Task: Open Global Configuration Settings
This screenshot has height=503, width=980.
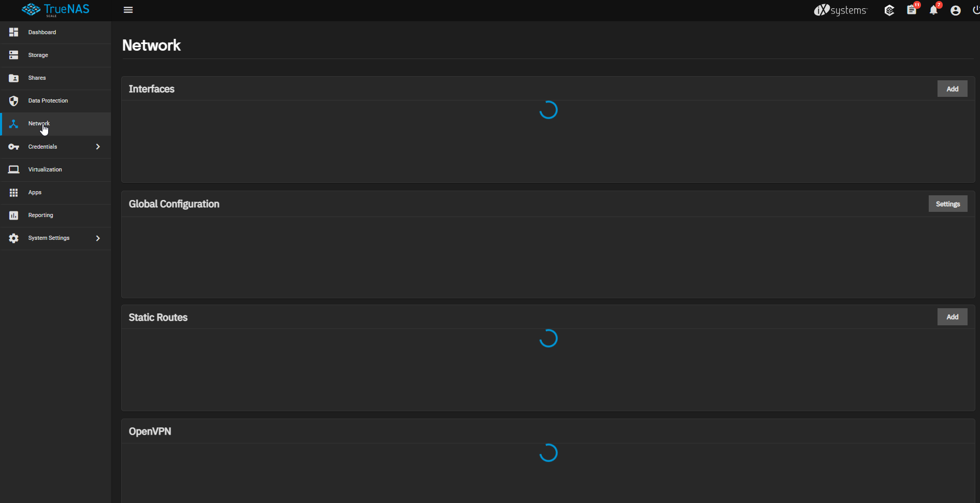Action: 948,204
